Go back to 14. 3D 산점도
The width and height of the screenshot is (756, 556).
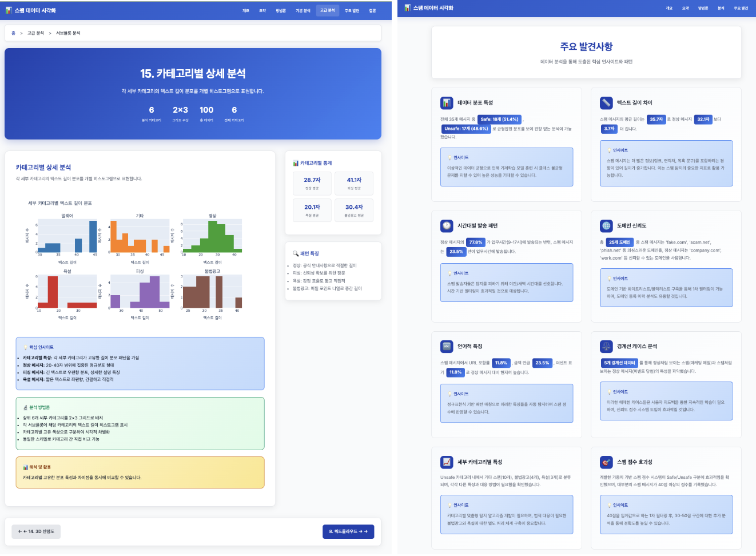[36, 531]
